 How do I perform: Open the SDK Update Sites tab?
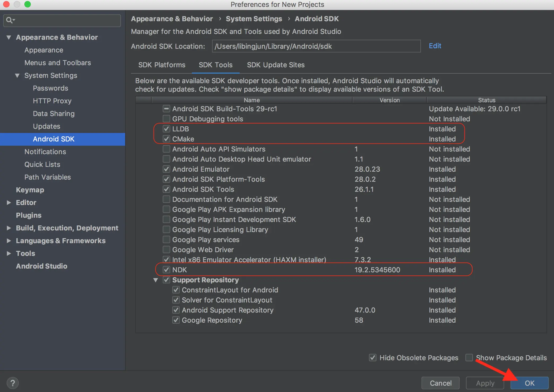coord(276,65)
